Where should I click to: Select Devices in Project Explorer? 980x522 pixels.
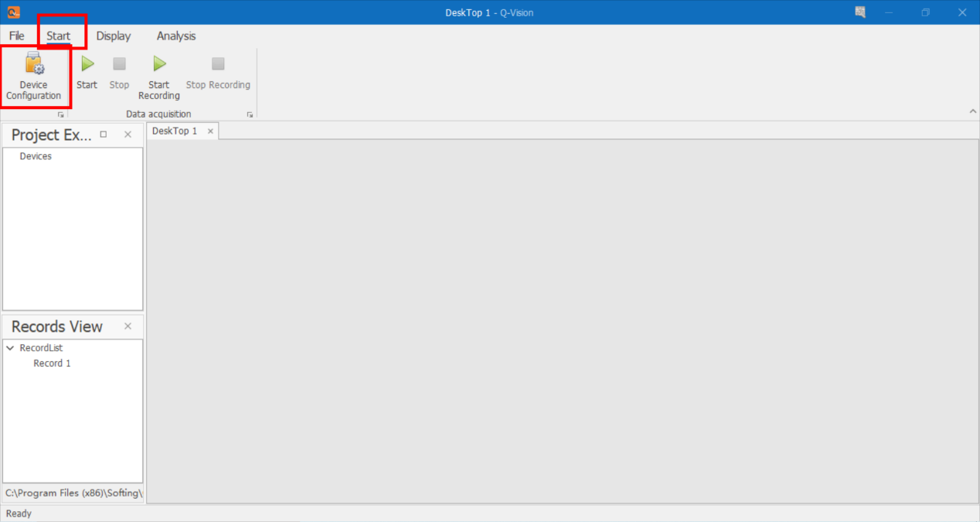pos(36,156)
